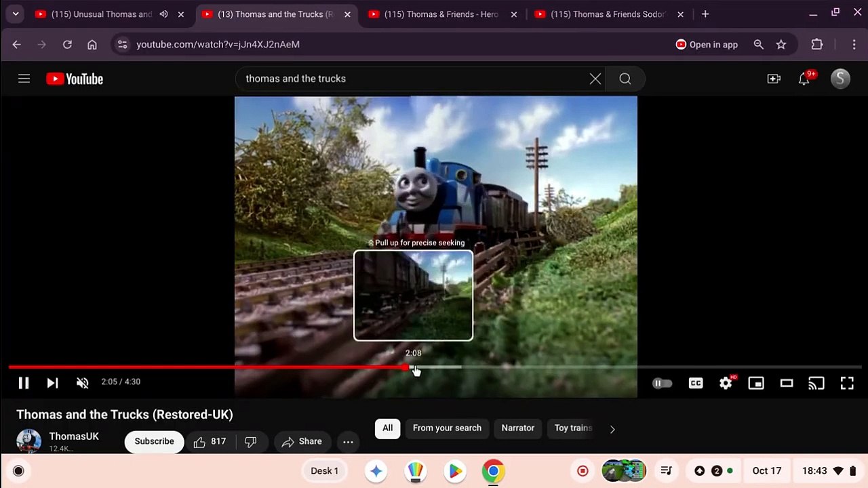Go to YouTube home via the logo
Viewport: 868px width, 488px height.
coord(75,79)
